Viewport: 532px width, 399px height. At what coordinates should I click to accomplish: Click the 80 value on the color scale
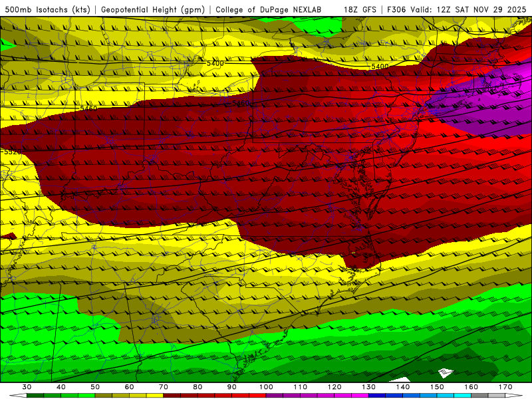point(198,387)
